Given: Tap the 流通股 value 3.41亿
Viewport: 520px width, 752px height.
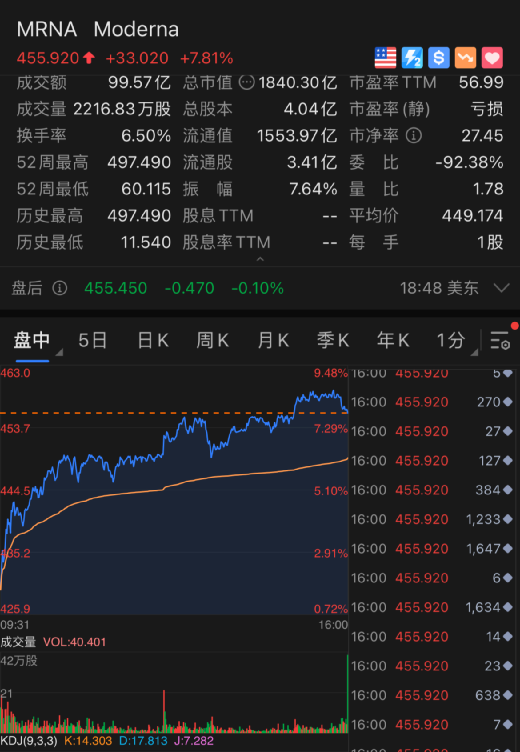Looking at the screenshot, I should (x=312, y=163).
